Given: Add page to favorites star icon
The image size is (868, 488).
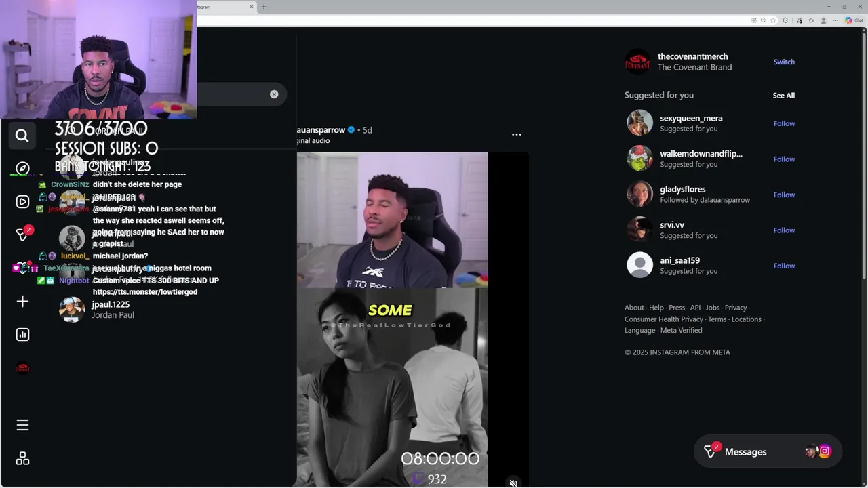Looking at the screenshot, I should coord(773,20).
